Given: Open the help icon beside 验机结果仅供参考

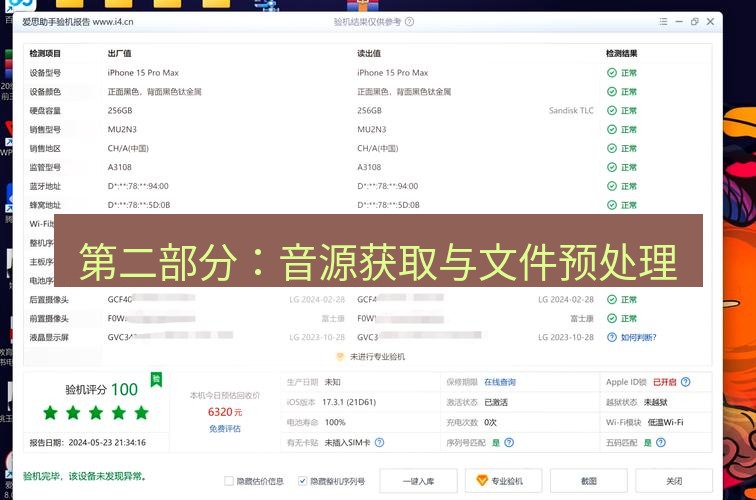Looking at the screenshot, I should coord(409,22).
